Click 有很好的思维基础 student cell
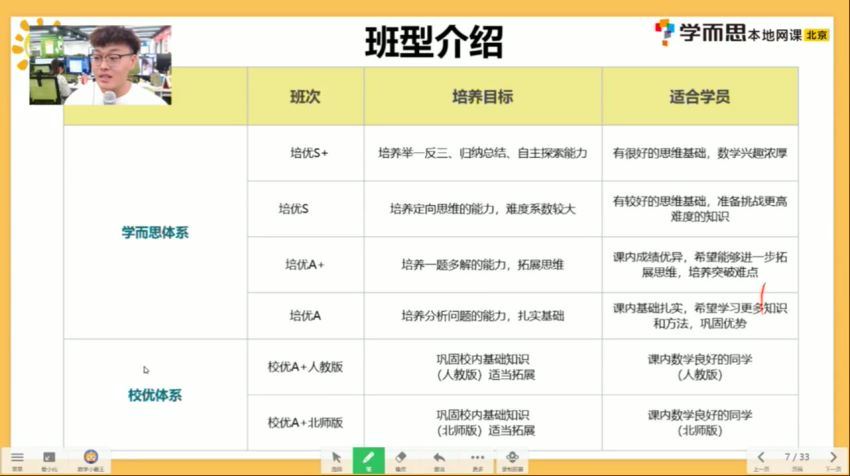 click(699, 153)
